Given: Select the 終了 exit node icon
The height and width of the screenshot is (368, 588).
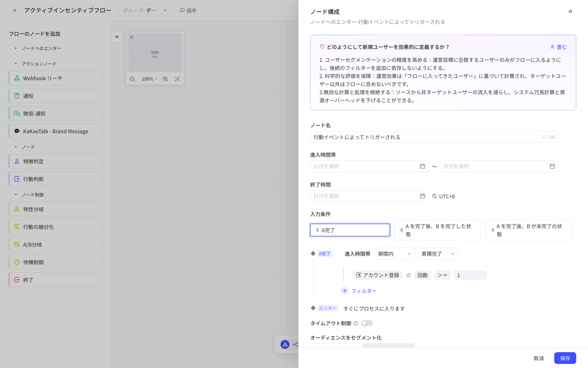Looking at the screenshot, I should pos(17,280).
